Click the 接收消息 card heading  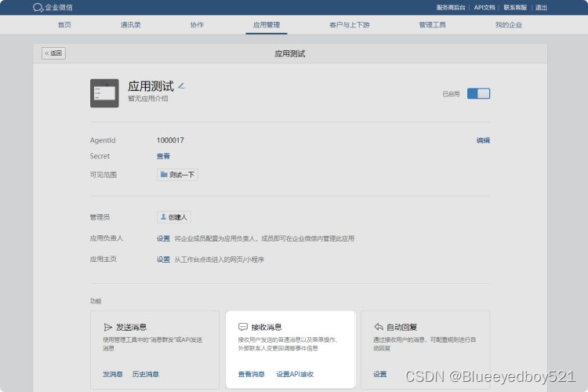pos(267,328)
